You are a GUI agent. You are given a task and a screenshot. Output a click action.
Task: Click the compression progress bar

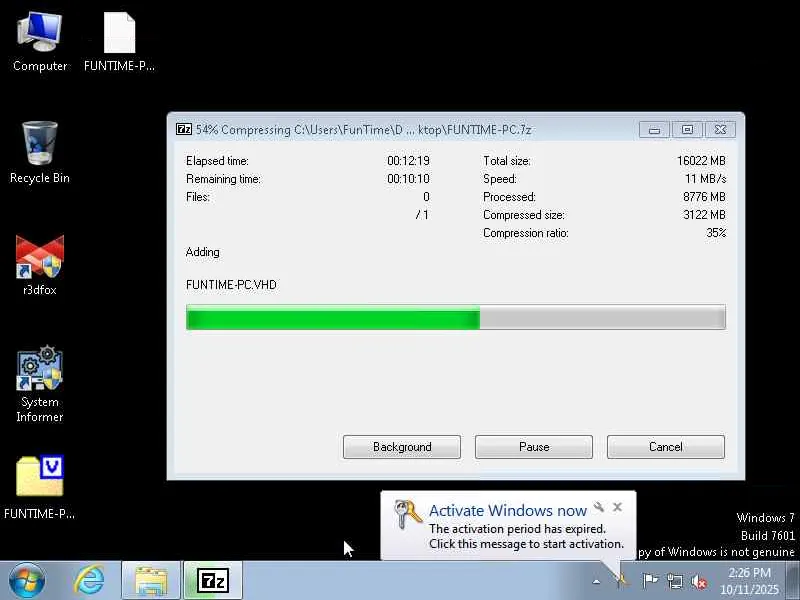coord(456,317)
